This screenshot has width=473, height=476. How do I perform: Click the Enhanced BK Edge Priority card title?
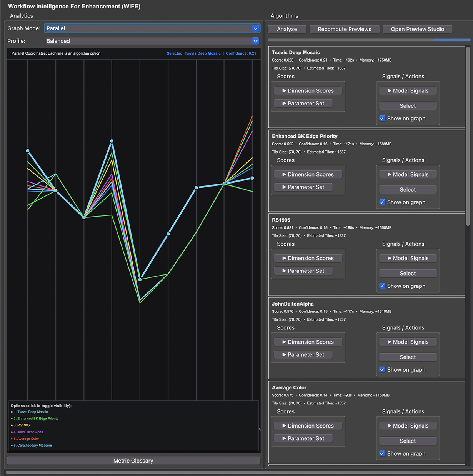pyautogui.click(x=305, y=136)
